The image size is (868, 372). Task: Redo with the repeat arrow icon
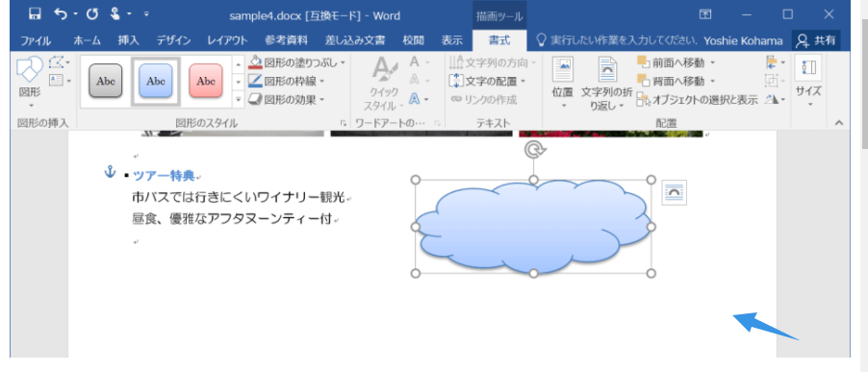pos(91,14)
